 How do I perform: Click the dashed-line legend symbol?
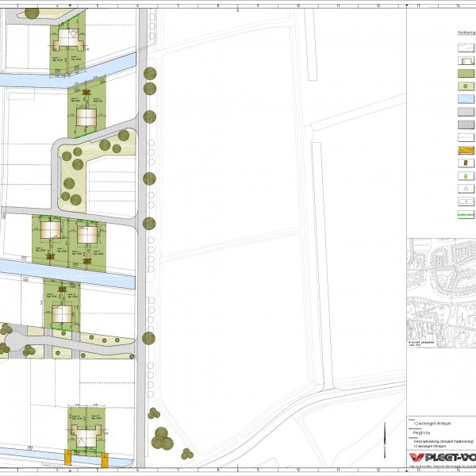point(466,137)
